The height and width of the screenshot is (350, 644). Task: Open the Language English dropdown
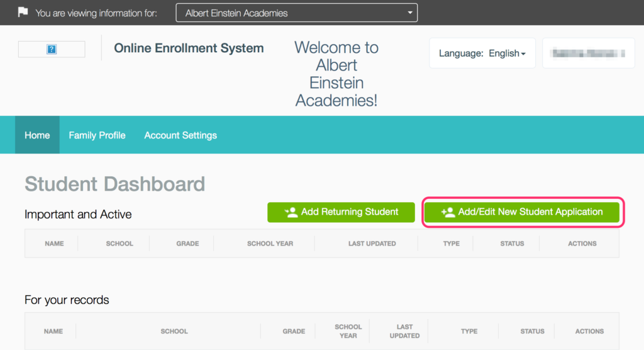pyautogui.click(x=482, y=54)
